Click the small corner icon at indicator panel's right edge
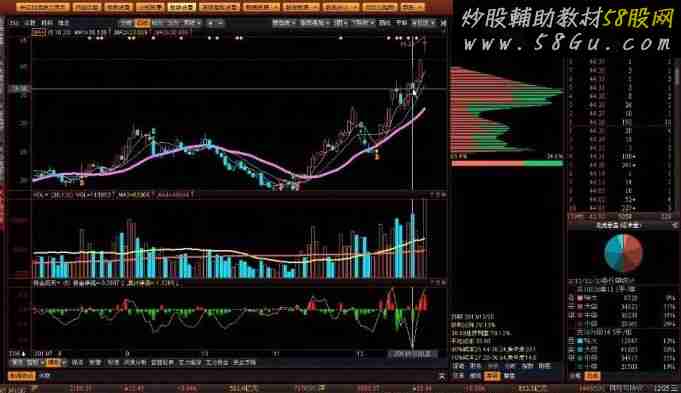This screenshot has height=393, width=681. (444, 283)
